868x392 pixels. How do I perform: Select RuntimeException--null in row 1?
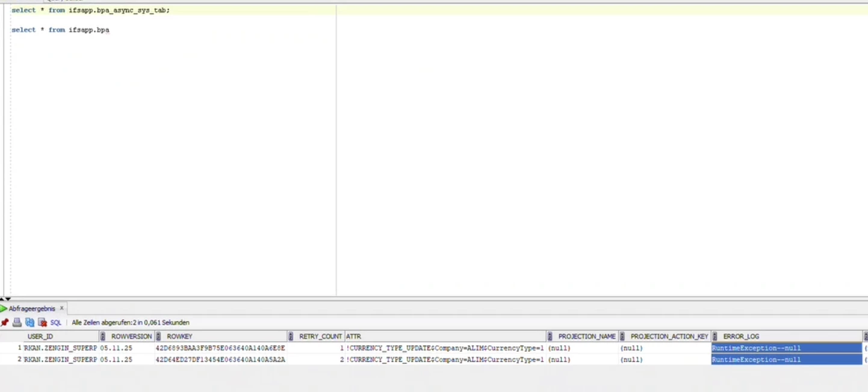tap(787, 348)
